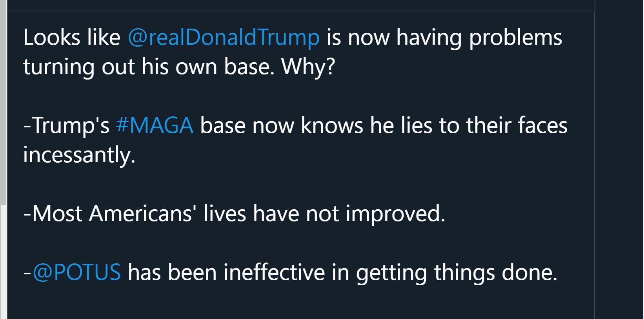644x319 pixels.
Task: Click the word 'improved.' in the tweet
Action: (395, 214)
